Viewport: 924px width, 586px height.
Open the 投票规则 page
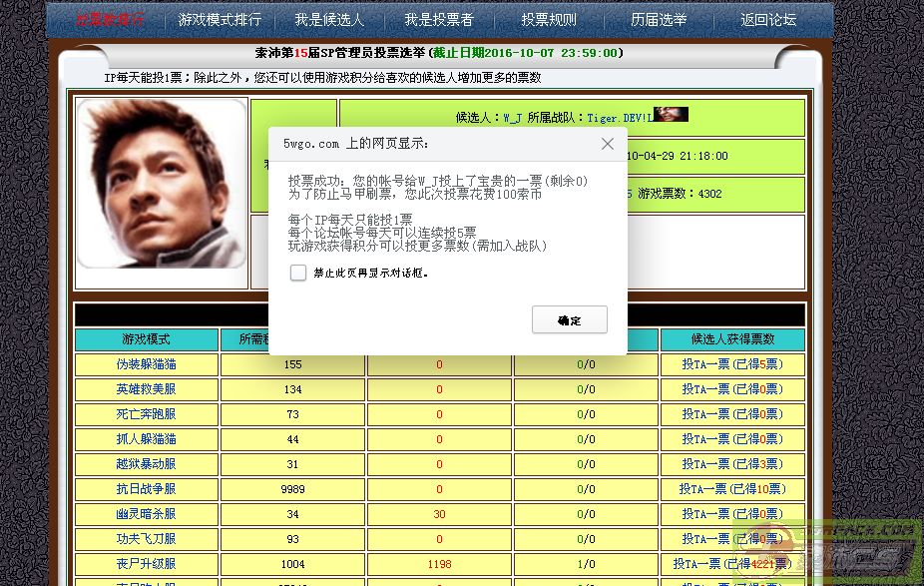tap(549, 20)
